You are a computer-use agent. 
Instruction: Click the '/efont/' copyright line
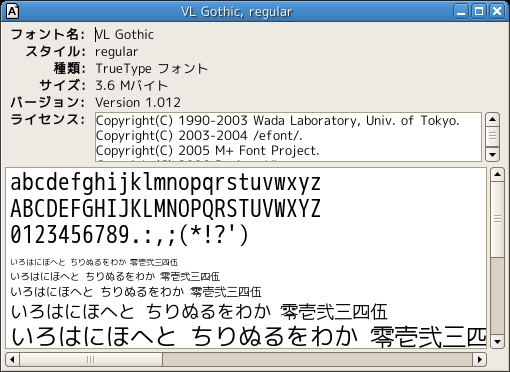click(x=199, y=136)
